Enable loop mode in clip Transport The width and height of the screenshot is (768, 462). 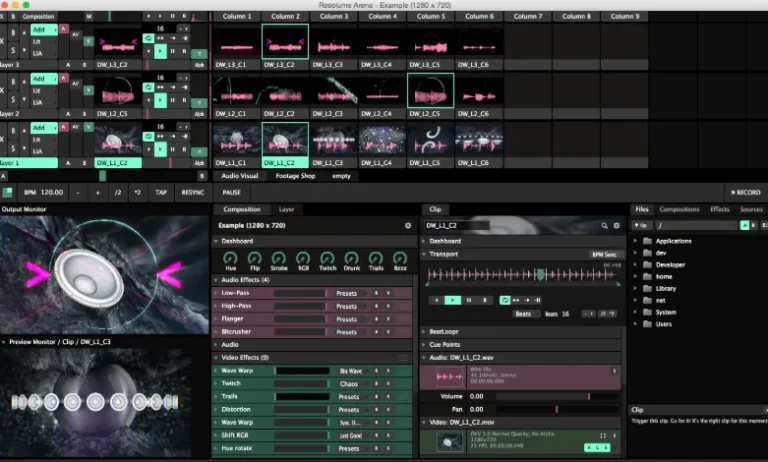pos(504,300)
